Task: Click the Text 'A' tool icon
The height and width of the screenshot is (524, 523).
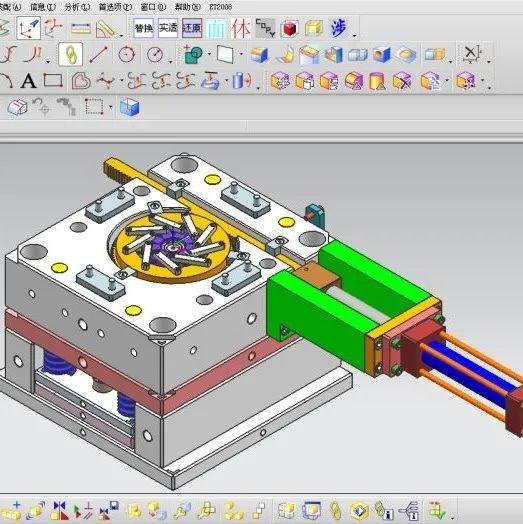Action: pos(28,81)
